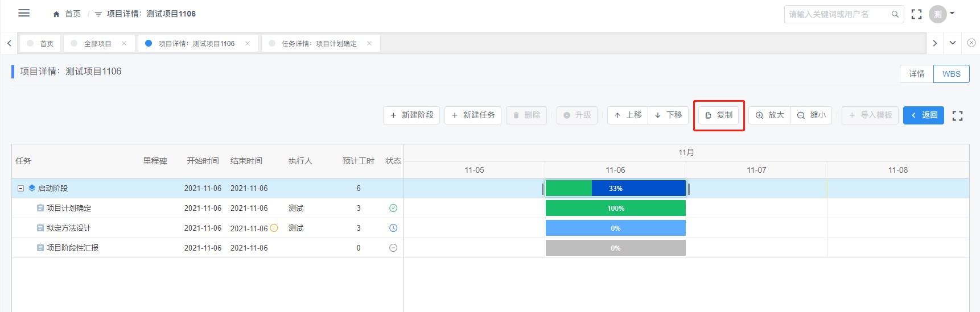Click the task icon of 项目计划确定
Viewport: 980px width, 312px height.
[x=40, y=208]
